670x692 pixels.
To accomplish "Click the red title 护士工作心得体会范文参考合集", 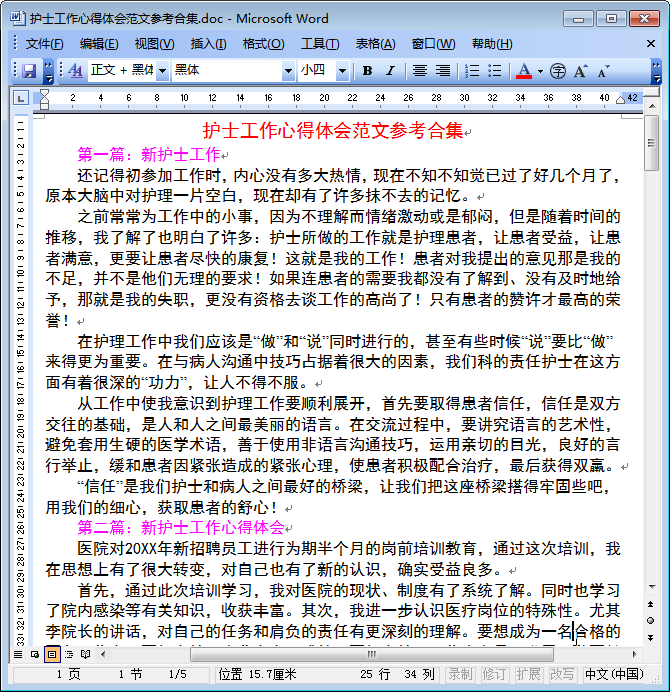I will point(333,131).
